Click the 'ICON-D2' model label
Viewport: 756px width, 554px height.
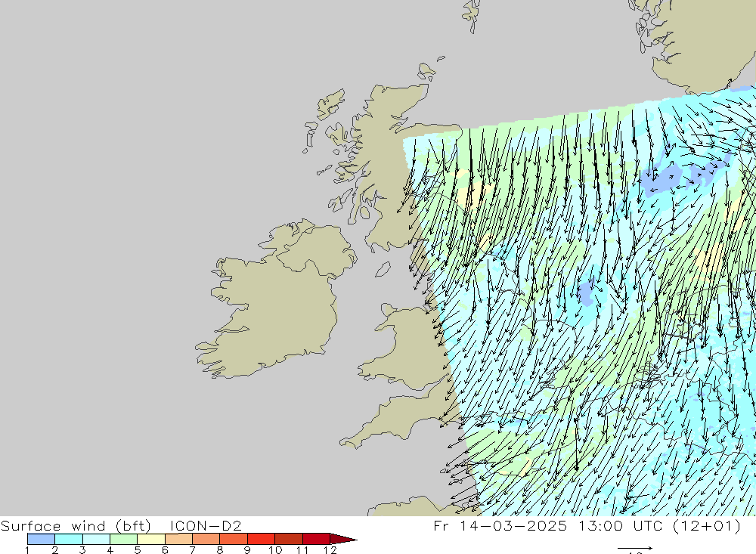[206, 525]
